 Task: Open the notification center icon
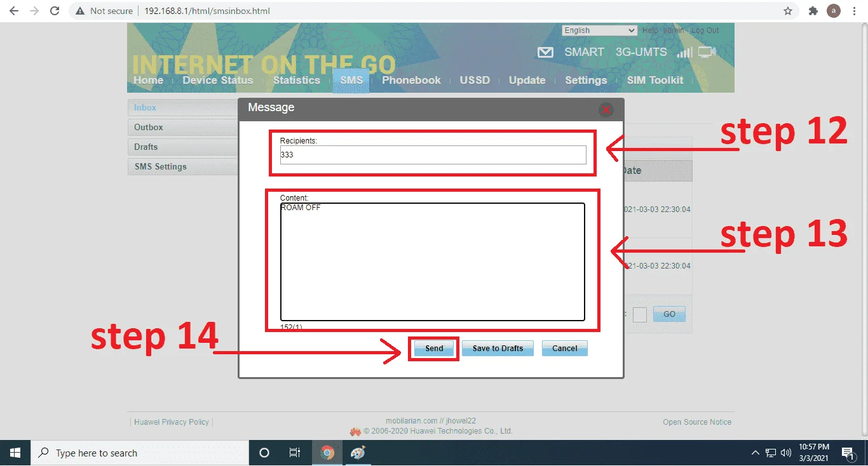[x=847, y=453]
